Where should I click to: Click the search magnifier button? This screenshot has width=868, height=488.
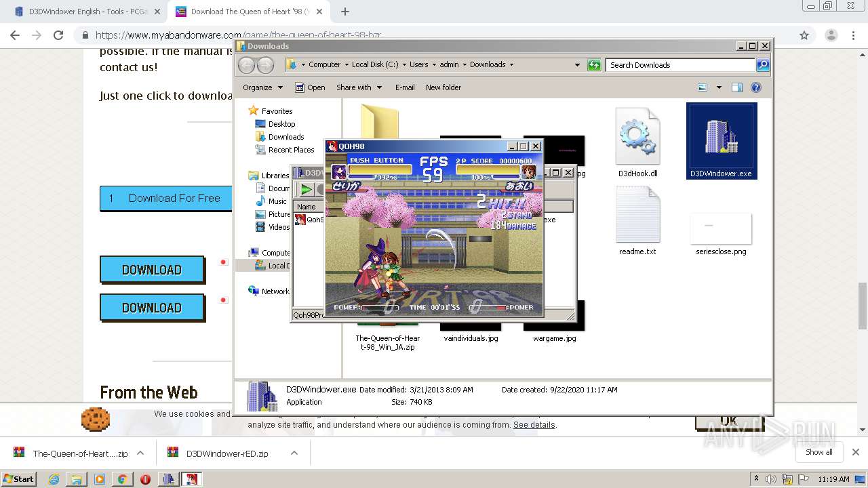pyautogui.click(x=763, y=65)
